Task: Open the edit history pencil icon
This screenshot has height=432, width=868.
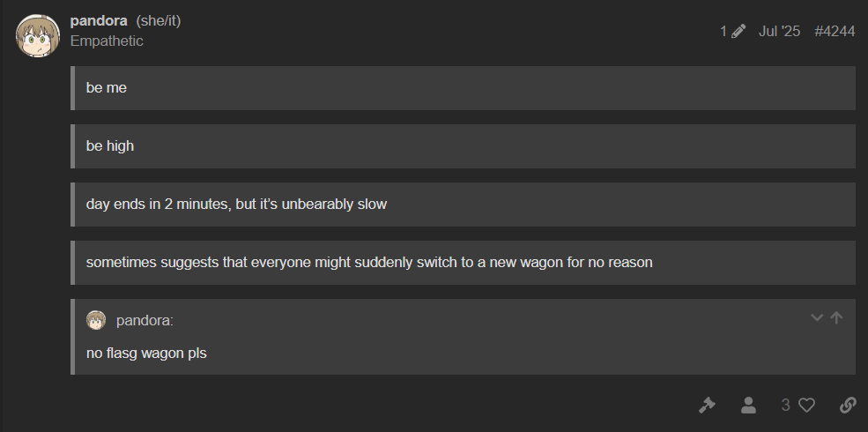Action: point(738,32)
